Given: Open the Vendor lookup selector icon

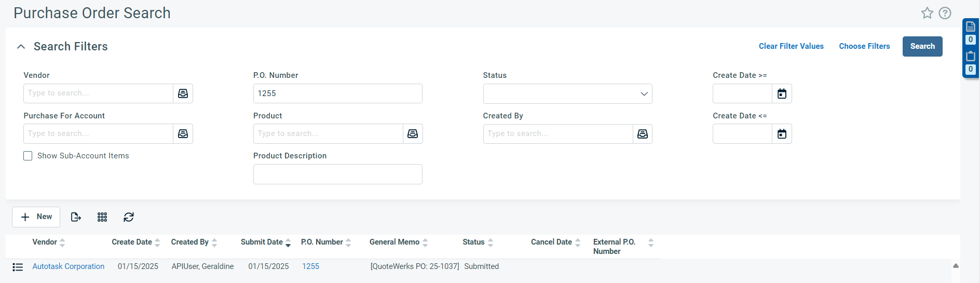Looking at the screenshot, I should [183, 93].
